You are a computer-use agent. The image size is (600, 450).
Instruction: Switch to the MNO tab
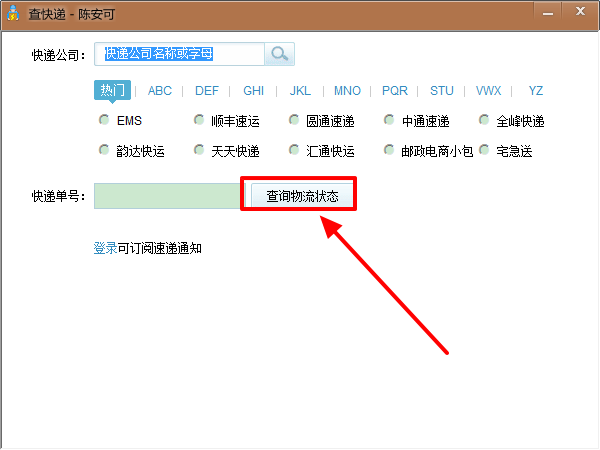347,91
